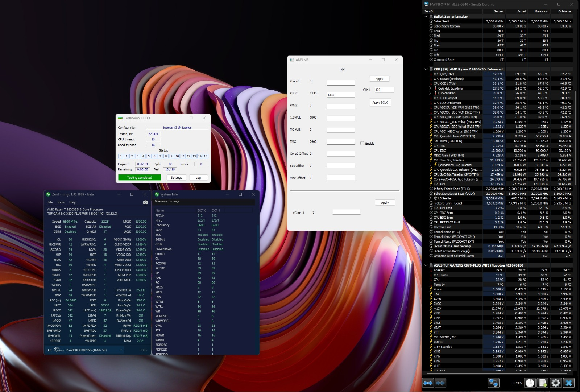The height and width of the screenshot is (392, 580).
Task: Open ZenTimings File menu
Action: click(x=50, y=202)
